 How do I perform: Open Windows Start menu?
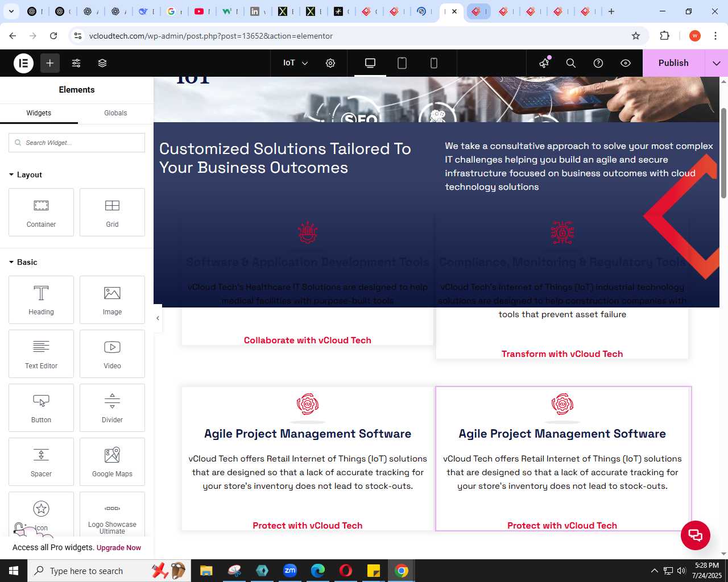pos(14,571)
